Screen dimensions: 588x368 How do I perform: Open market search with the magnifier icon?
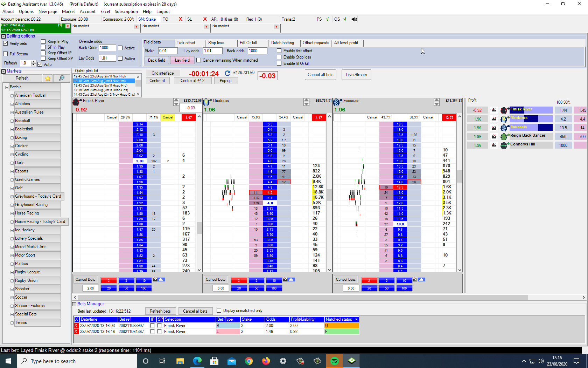coord(61,78)
